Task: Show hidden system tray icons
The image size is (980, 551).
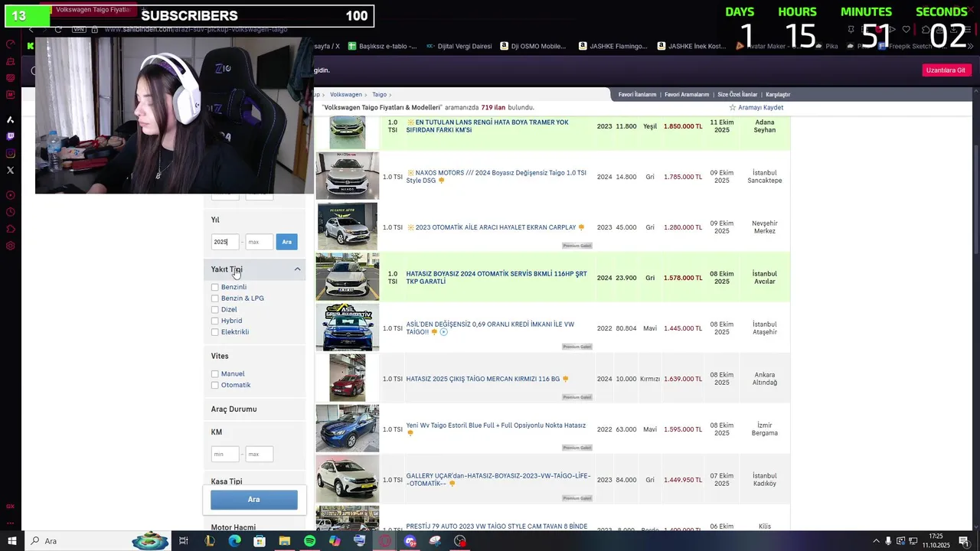Action: tap(876, 541)
